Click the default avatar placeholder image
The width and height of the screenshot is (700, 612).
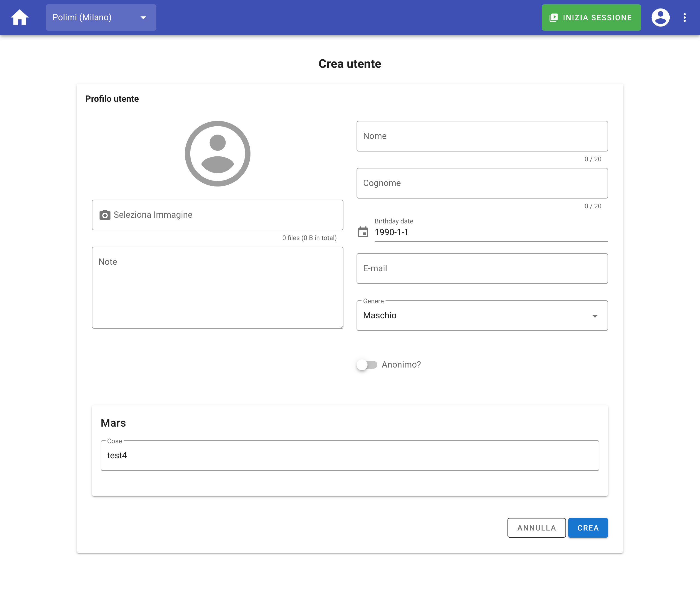pos(217,154)
